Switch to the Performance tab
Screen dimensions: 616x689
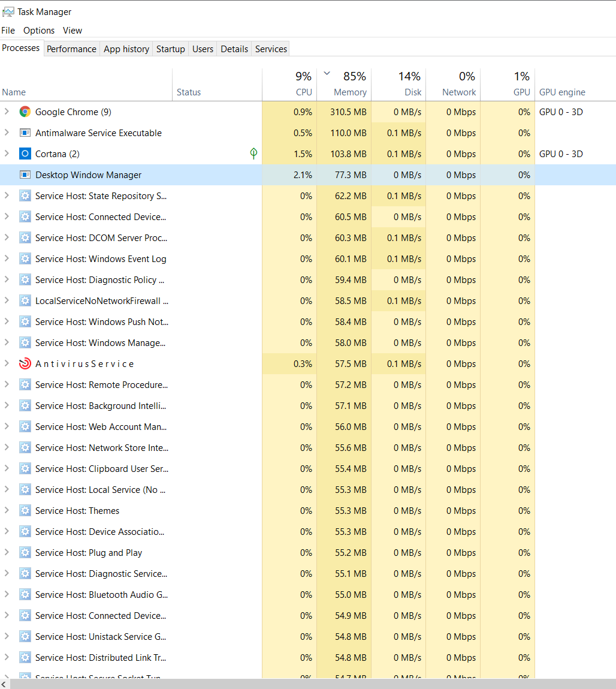tap(71, 49)
